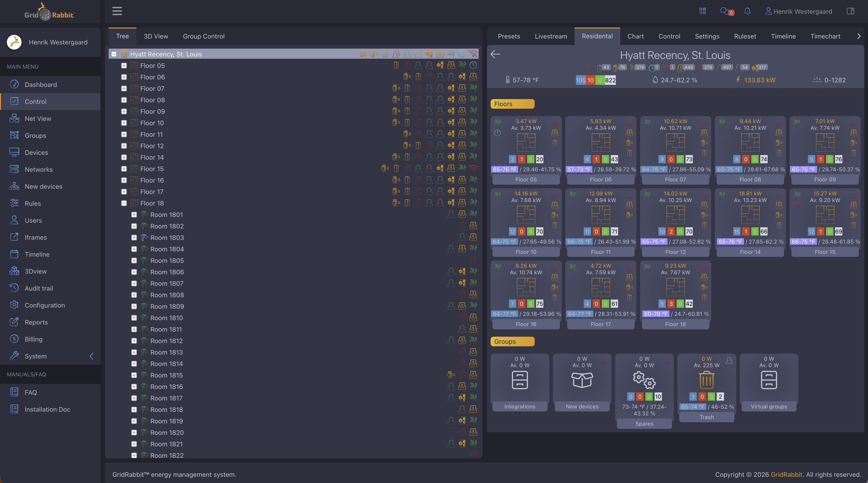This screenshot has height=483, width=868.
Task: Switch to the 3D View tab
Action: tap(156, 36)
